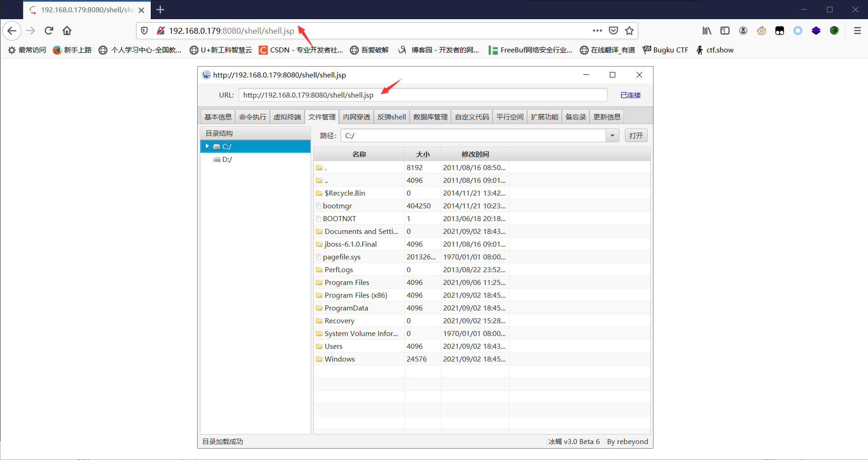Open the 扩展功能 tab
This screenshot has width=868, height=460.
pos(545,117)
